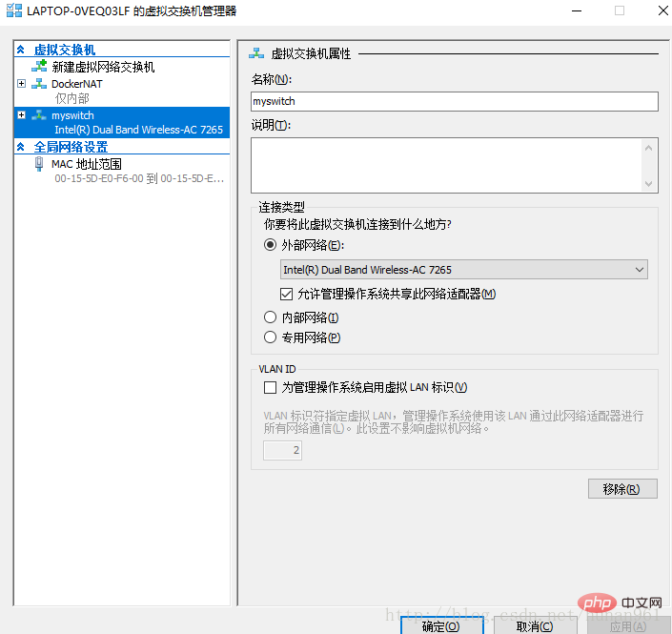Click the 仅内部 label under DockerNAT
672x634 pixels.
pyautogui.click(x=72, y=98)
